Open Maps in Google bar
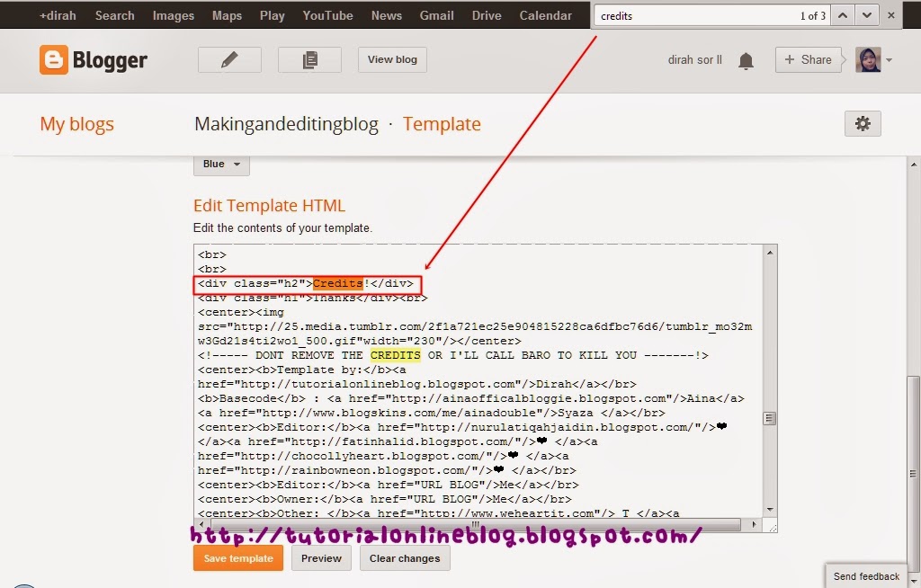The height and width of the screenshot is (588, 921). point(227,16)
